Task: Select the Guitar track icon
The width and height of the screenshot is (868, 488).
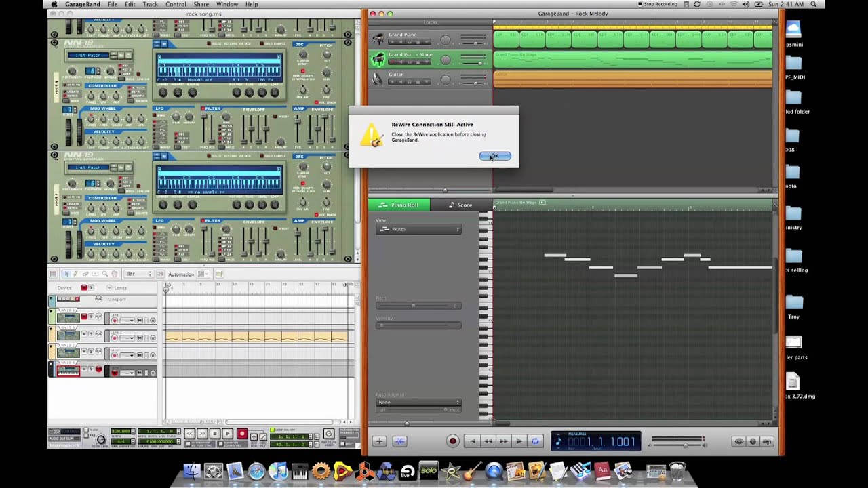Action: point(378,79)
